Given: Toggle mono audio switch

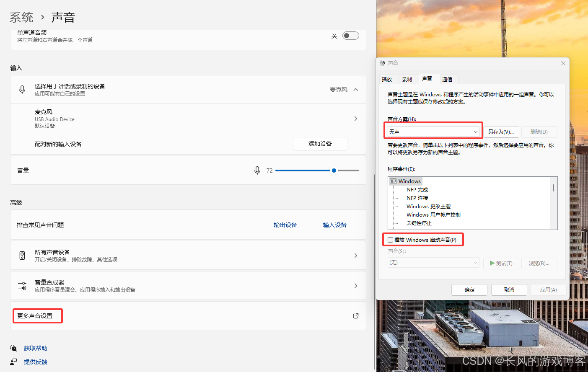Looking at the screenshot, I should 351,36.
